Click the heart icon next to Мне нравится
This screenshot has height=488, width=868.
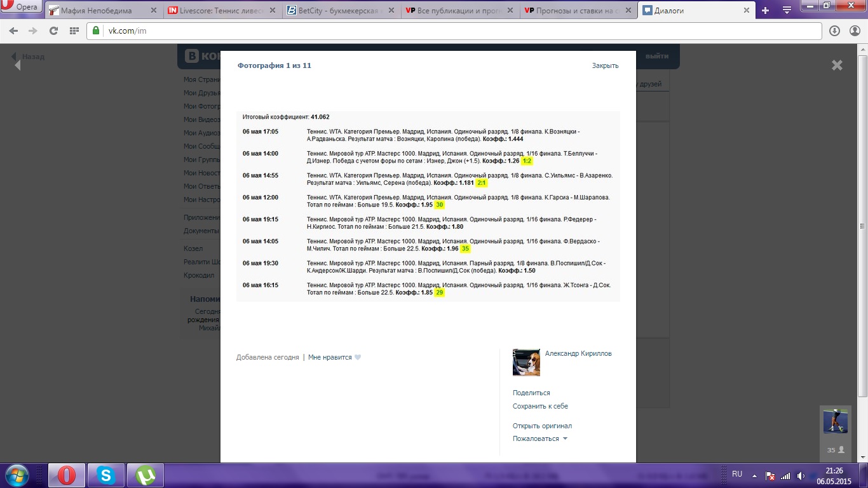(x=358, y=357)
